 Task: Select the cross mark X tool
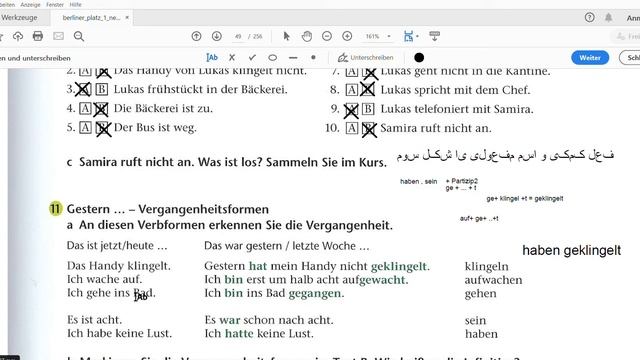point(232,58)
